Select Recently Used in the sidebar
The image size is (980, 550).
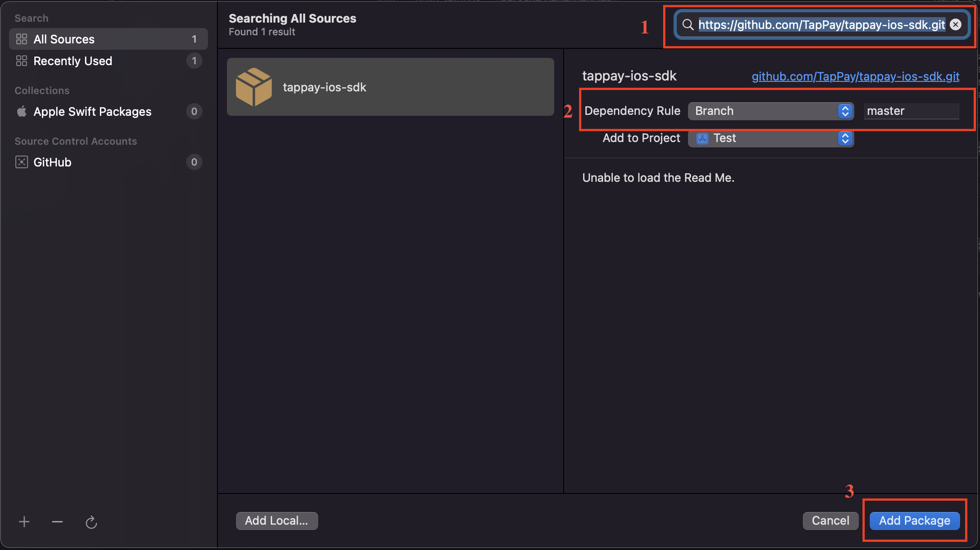(72, 61)
